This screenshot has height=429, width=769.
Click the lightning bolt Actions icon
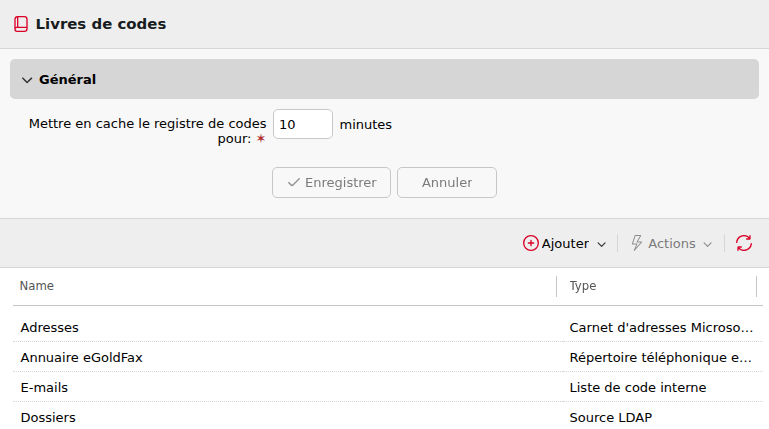(x=637, y=243)
